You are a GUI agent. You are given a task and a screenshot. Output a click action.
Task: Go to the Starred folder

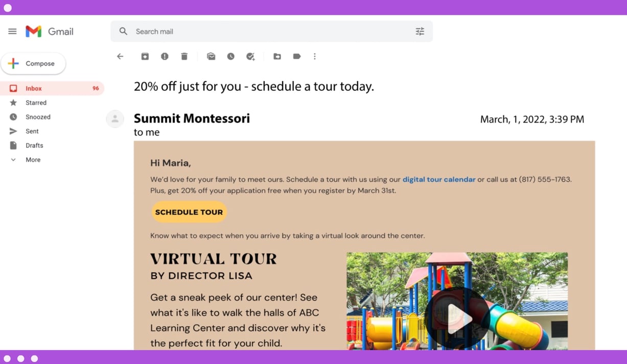pyautogui.click(x=36, y=102)
